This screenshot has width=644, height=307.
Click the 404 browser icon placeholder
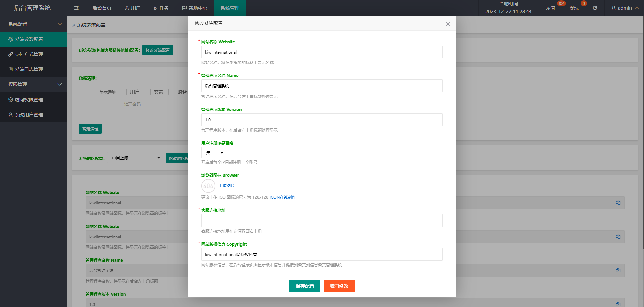click(x=208, y=186)
